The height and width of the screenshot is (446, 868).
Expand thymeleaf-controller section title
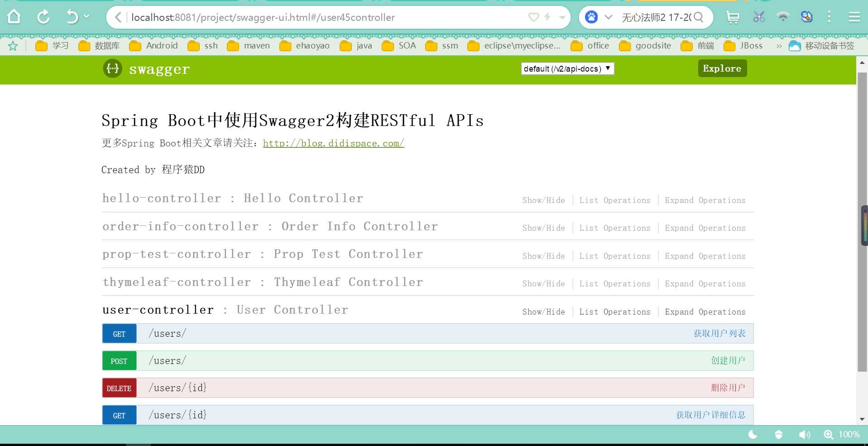point(263,282)
